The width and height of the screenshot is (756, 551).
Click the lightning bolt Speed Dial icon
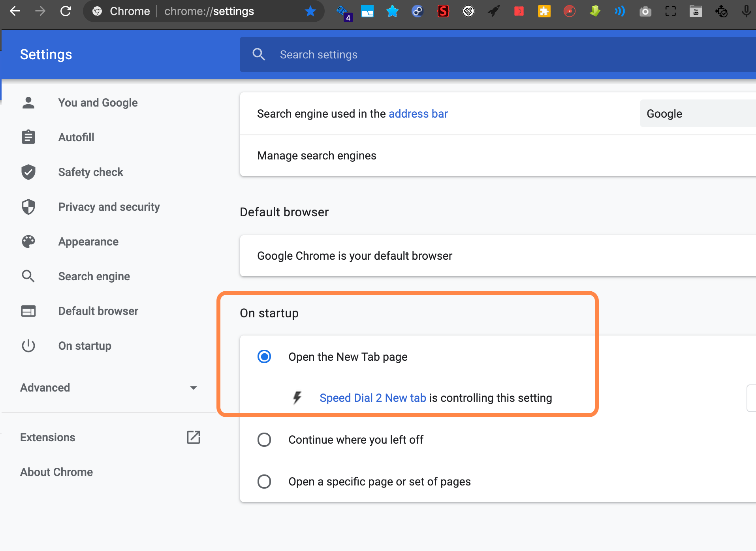click(297, 397)
